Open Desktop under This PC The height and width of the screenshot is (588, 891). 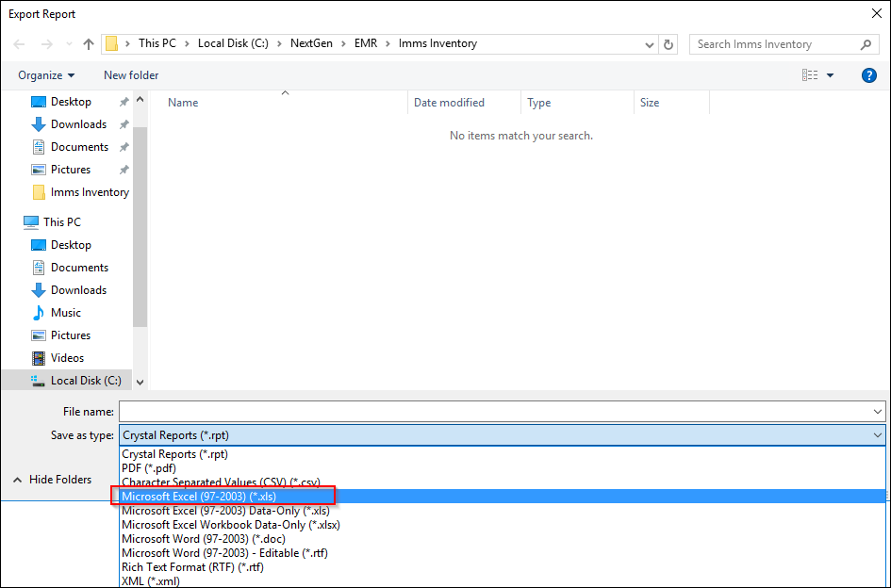click(71, 245)
